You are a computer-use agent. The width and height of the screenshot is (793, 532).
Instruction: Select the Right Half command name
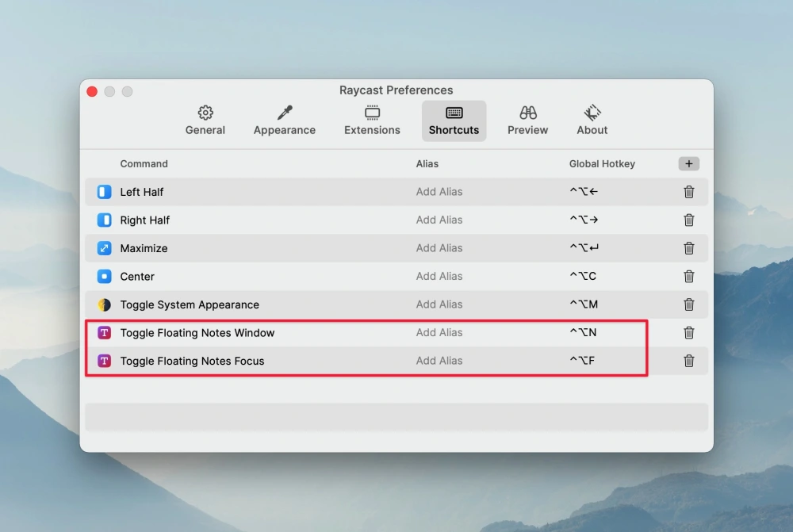[144, 220]
